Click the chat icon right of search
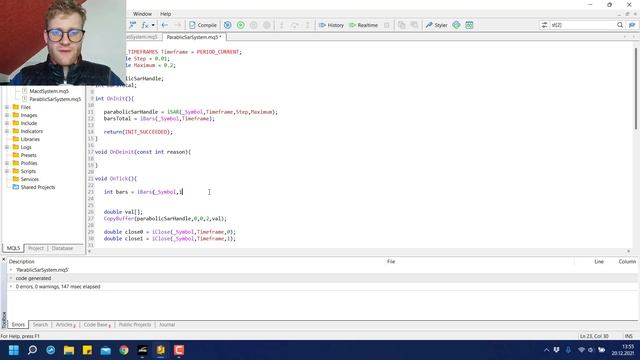Image resolution: width=640 pixels, height=360 pixels. click(x=632, y=25)
